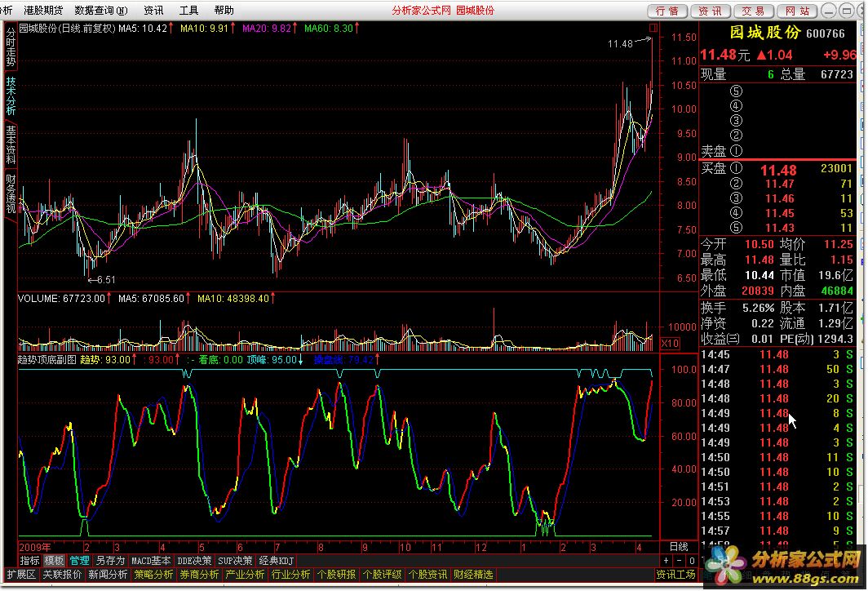Click the 另存为 tab
Screen dimensions: 868x591
[110, 561]
